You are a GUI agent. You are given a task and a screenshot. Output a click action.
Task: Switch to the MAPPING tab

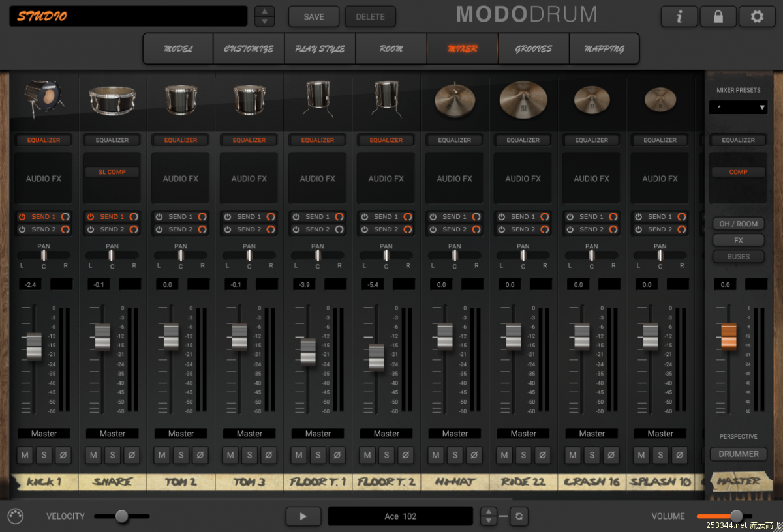coord(604,48)
